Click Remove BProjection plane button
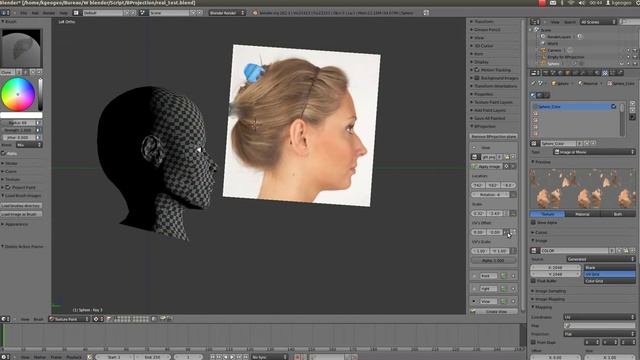This screenshot has height=360, width=640. (x=494, y=136)
